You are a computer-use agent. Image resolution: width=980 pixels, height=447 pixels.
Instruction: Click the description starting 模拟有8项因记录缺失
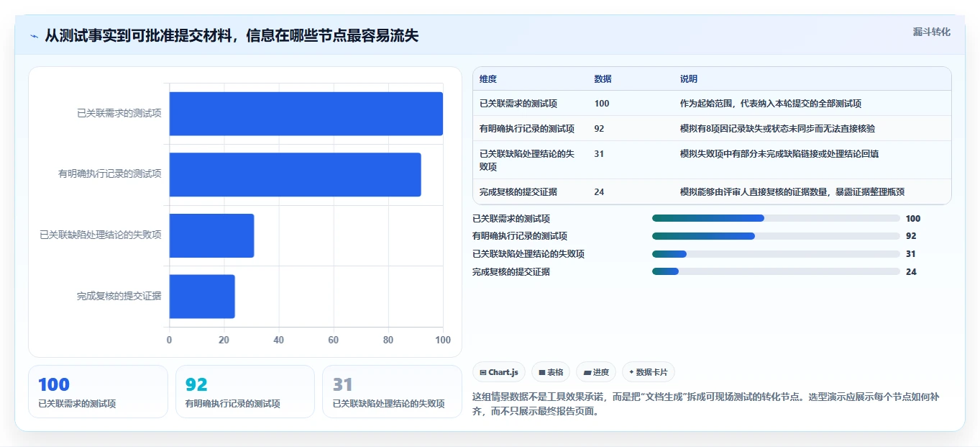777,129
